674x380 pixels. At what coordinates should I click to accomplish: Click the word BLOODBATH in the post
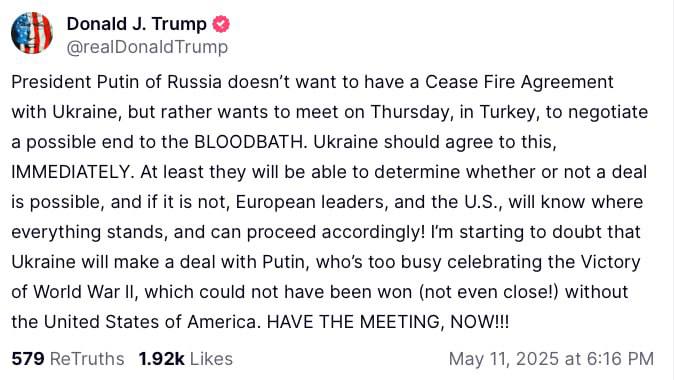tap(249, 142)
